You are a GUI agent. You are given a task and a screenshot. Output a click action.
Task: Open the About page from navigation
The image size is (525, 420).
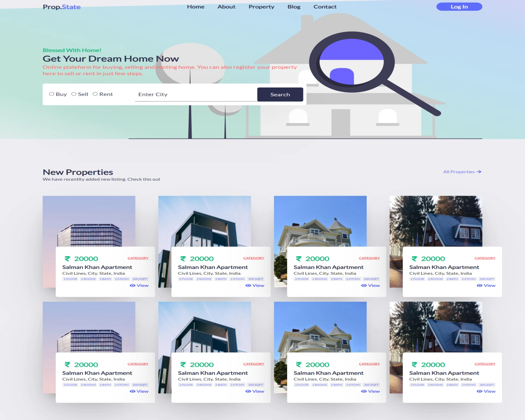click(226, 7)
